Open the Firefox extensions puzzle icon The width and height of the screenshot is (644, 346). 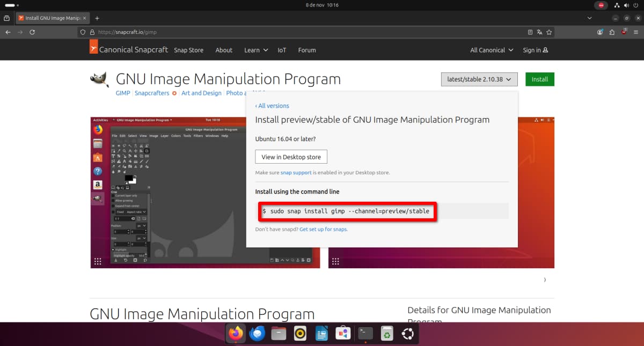tap(612, 32)
